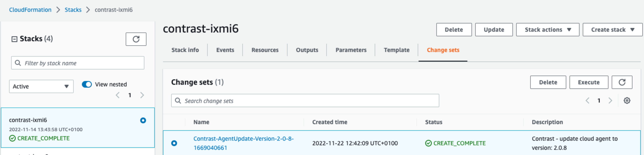Open the Active filter dropdown
The width and height of the screenshot is (644, 155).
tap(41, 86)
